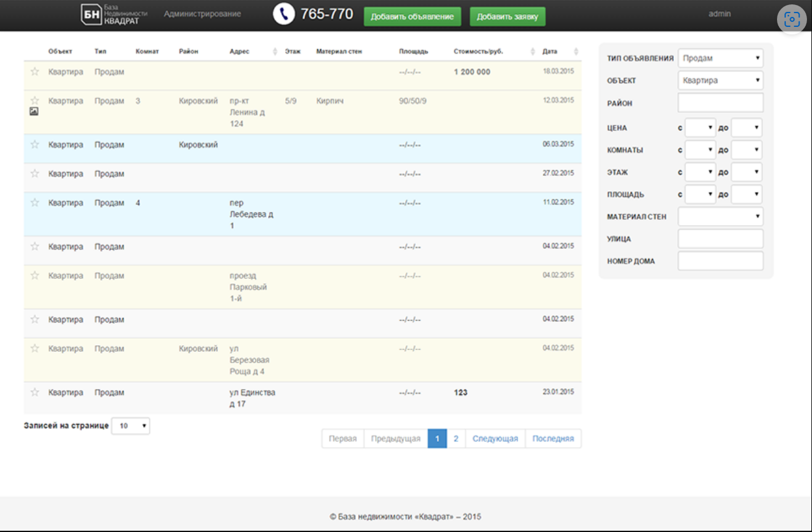
Task: Sort table by the Объект column header
Action: point(61,51)
